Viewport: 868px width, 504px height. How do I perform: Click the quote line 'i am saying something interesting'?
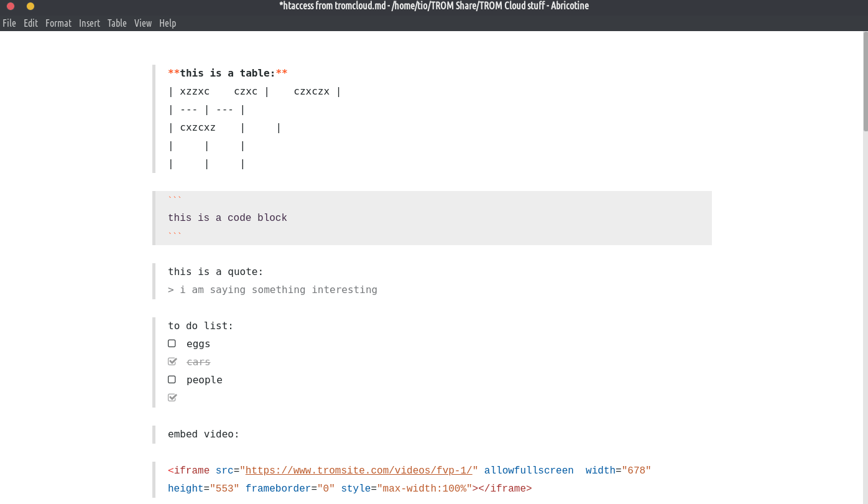pyautogui.click(x=278, y=290)
